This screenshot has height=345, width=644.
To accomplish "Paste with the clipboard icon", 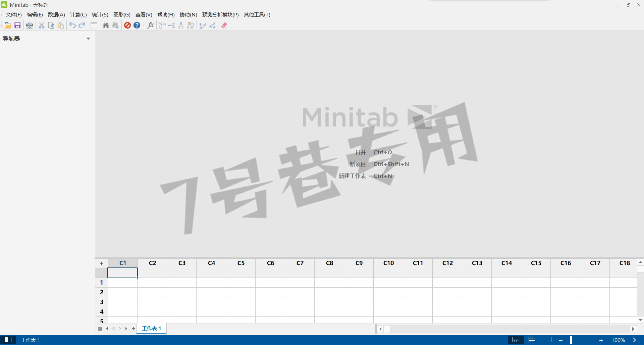I will point(61,25).
